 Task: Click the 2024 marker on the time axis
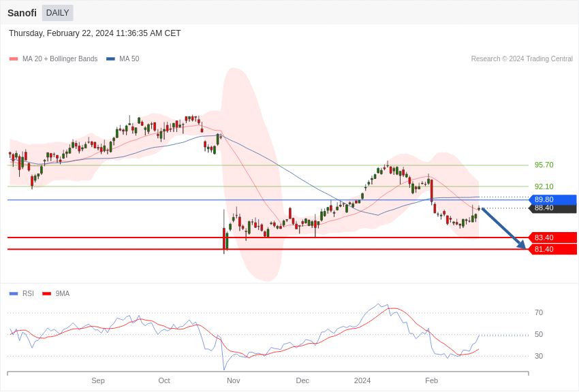(x=362, y=380)
